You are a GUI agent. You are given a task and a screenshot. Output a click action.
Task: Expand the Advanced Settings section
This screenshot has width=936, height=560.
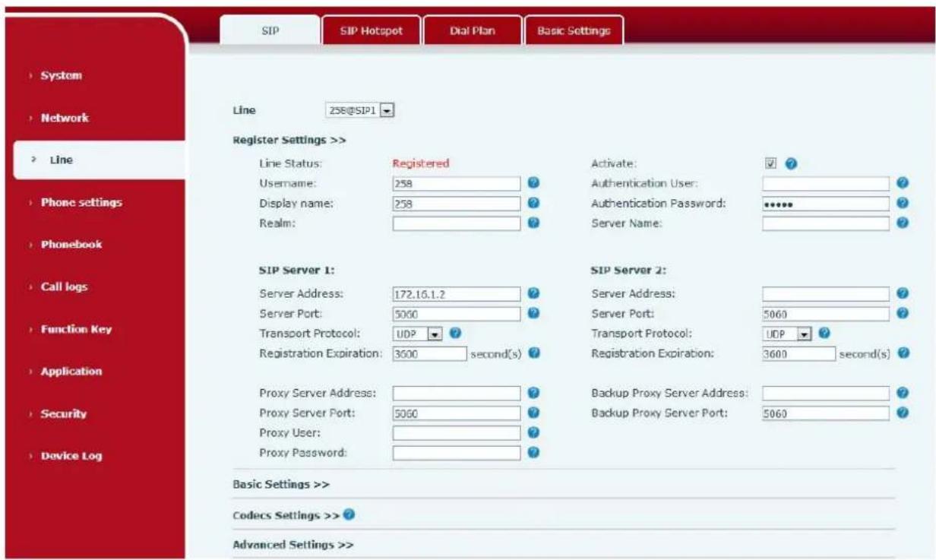(292, 545)
